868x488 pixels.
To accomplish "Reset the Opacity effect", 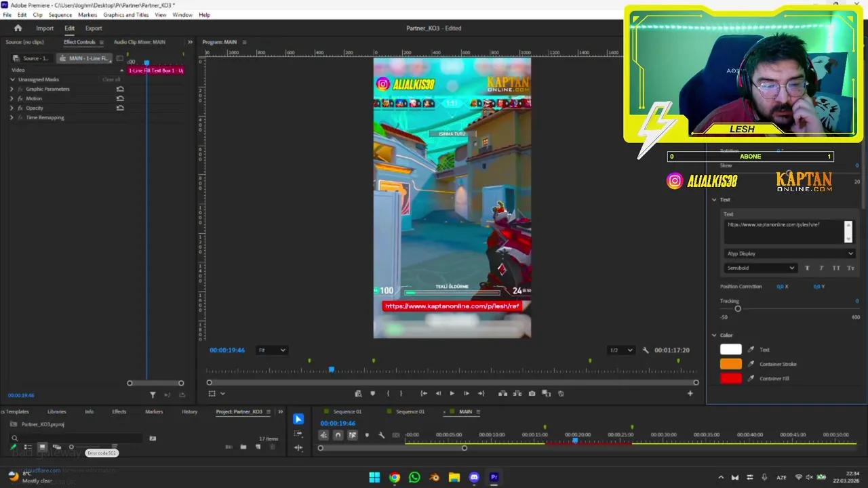I will pyautogui.click(x=120, y=108).
